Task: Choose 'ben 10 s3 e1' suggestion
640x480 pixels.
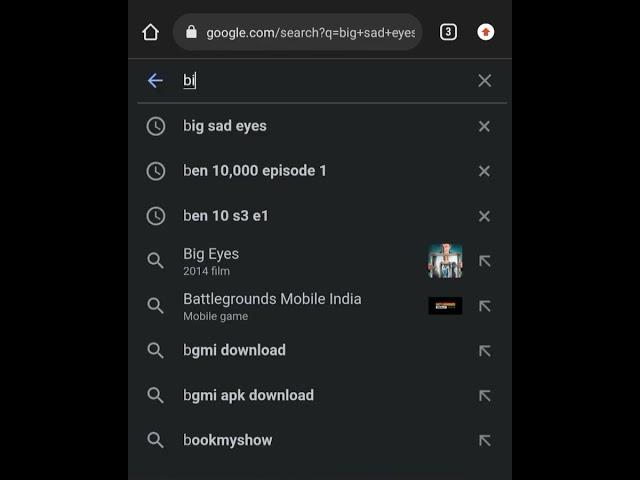Action: click(226, 216)
